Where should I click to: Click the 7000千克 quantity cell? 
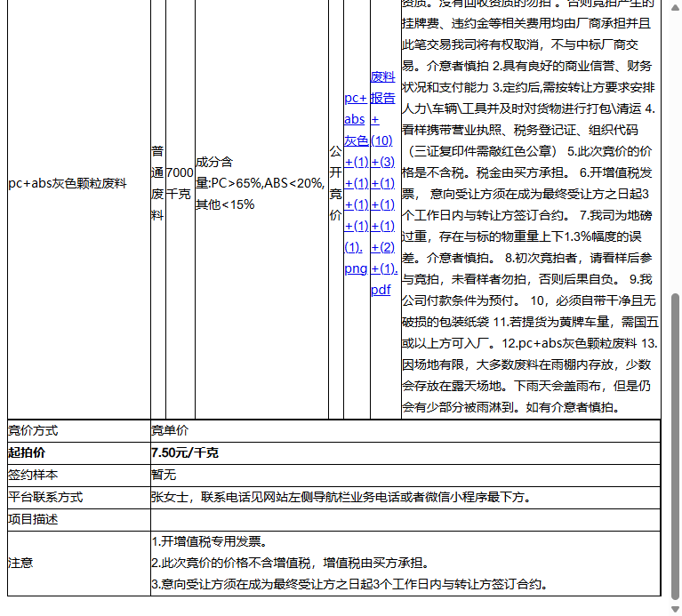(x=180, y=183)
